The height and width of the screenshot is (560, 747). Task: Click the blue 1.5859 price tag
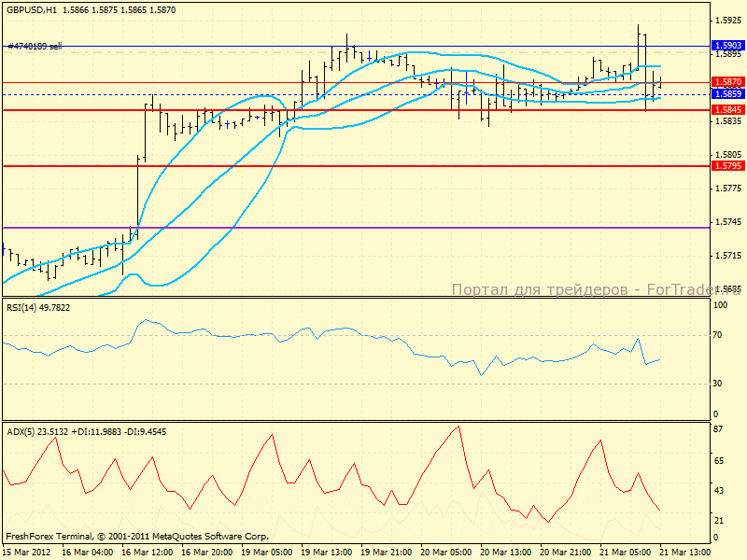(x=728, y=94)
